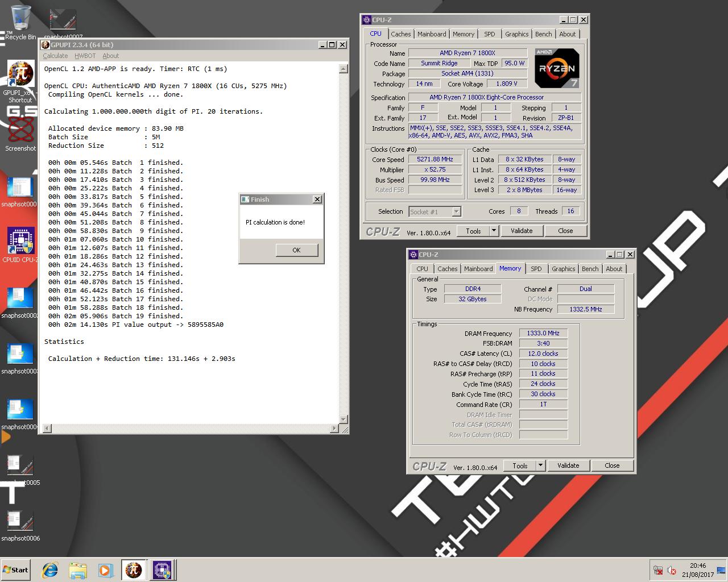728x582 pixels.
Task: Click GPUPI vertical scrollbar up arrow
Action: tap(344, 69)
